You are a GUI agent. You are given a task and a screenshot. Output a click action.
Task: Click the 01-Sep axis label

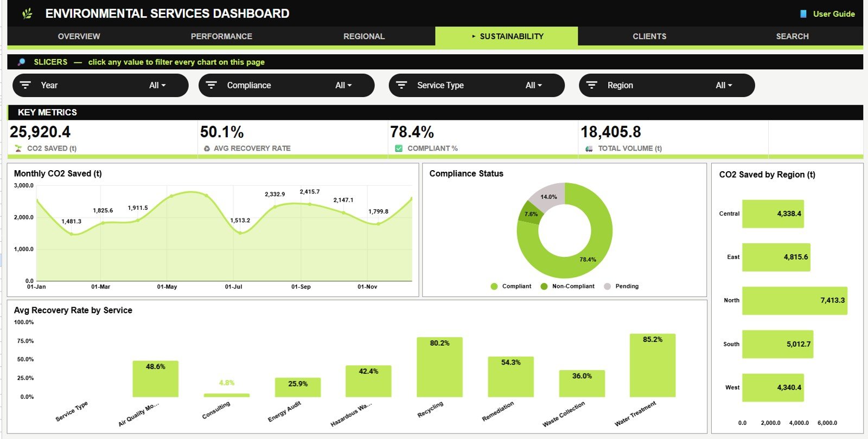tap(301, 287)
